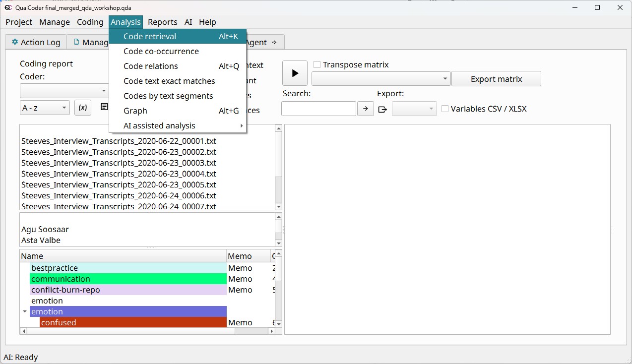The height and width of the screenshot is (364, 632).
Task: Click the memo lines icon beside (x)
Action: (x=104, y=107)
